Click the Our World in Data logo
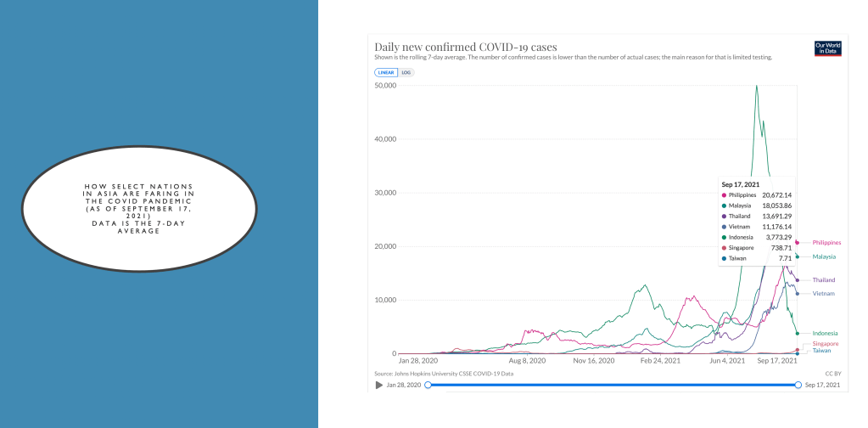This screenshot has height=428, width=868. (x=826, y=48)
